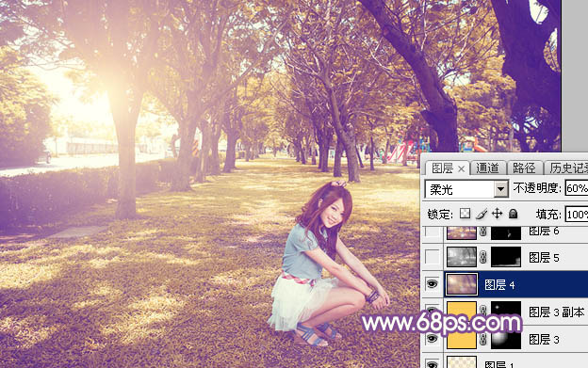This screenshot has height=368, width=588.
Task: Open the 柔光 blend mode dropdown
Action: (x=466, y=189)
